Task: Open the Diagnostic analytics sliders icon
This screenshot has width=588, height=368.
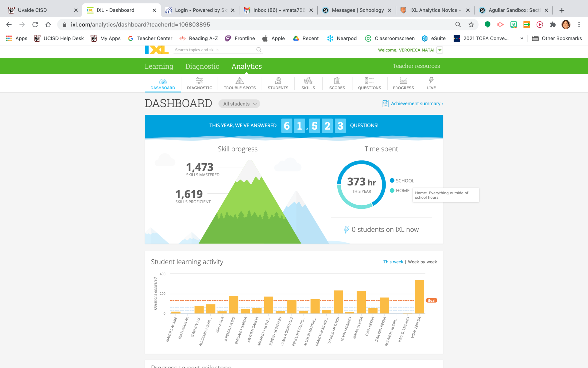Action: pos(199,81)
